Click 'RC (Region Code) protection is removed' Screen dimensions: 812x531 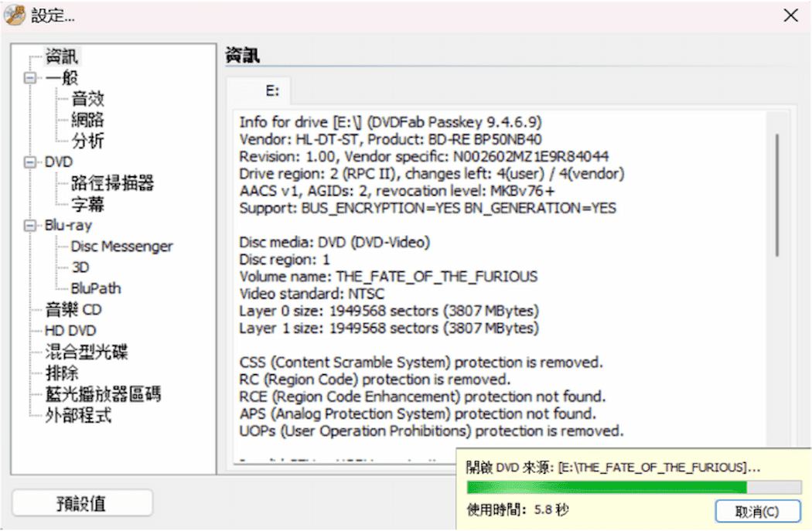[x=374, y=379]
